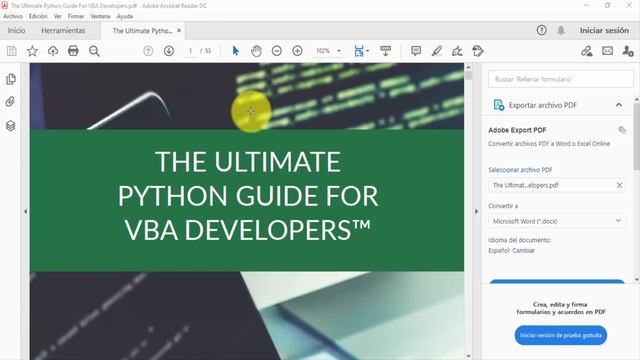Collapse the left navigation pane arrow
The width and height of the screenshot is (640, 360).
tap(25, 211)
